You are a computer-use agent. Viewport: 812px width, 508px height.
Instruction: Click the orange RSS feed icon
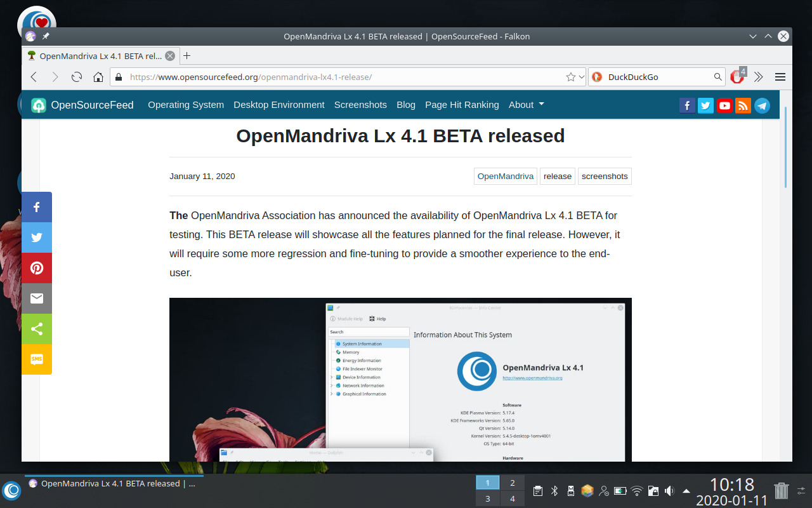[743, 105]
